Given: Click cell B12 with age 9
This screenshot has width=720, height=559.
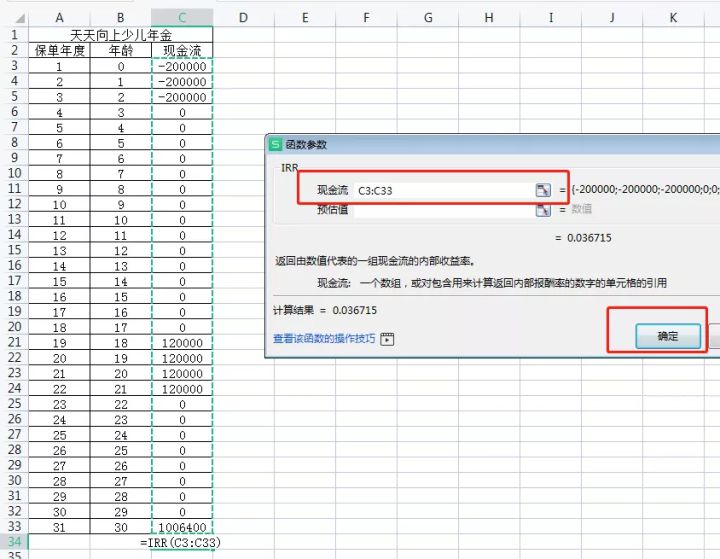Looking at the screenshot, I should pyautogui.click(x=120, y=204).
